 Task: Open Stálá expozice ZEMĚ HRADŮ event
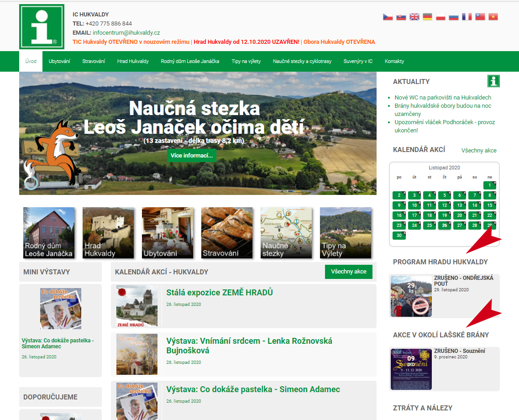[x=220, y=293]
